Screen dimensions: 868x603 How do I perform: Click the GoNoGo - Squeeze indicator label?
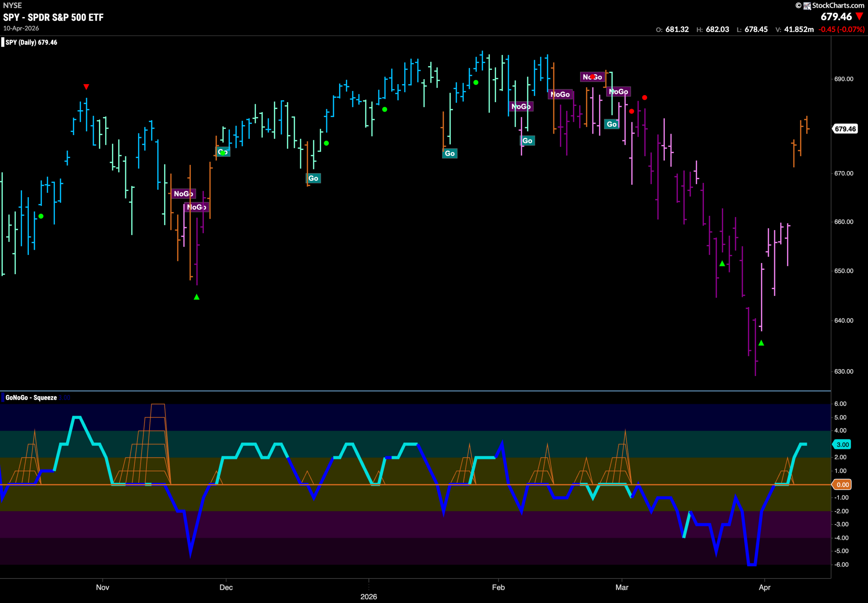[x=31, y=397]
